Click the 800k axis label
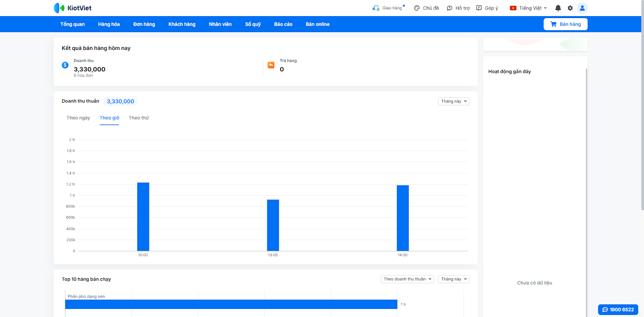Screen dimensions: 644x317 (x=70, y=206)
